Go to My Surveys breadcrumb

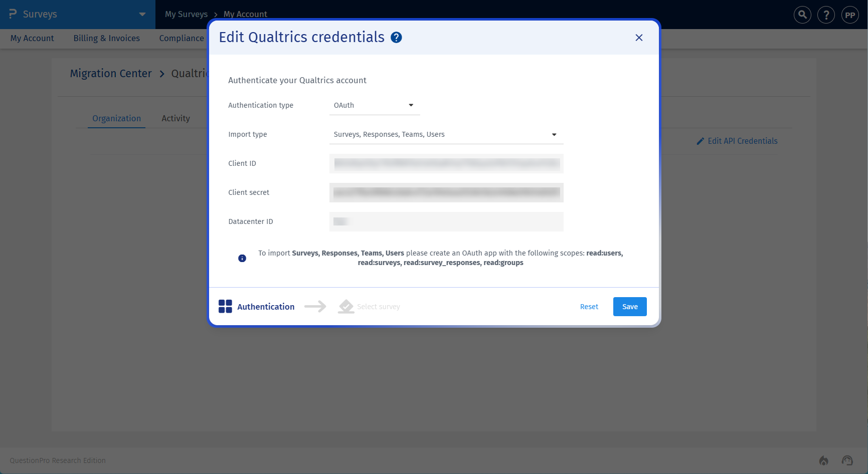coord(186,14)
